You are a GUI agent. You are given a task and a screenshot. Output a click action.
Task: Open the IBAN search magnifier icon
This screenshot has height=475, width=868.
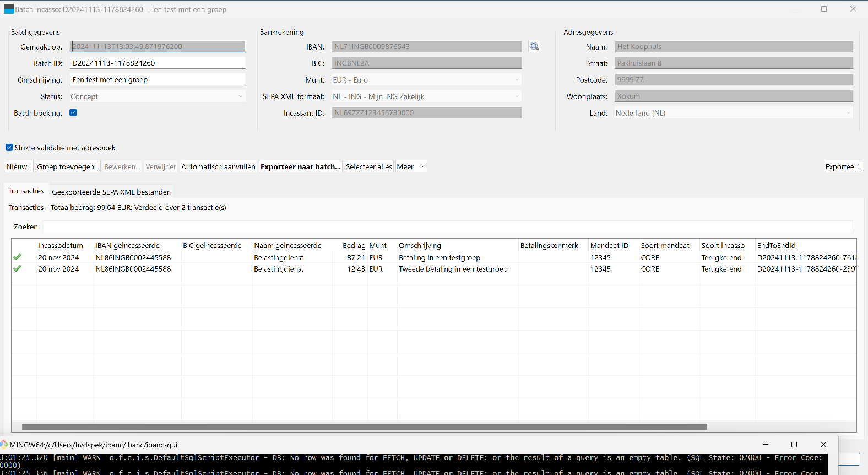click(x=534, y=46)
